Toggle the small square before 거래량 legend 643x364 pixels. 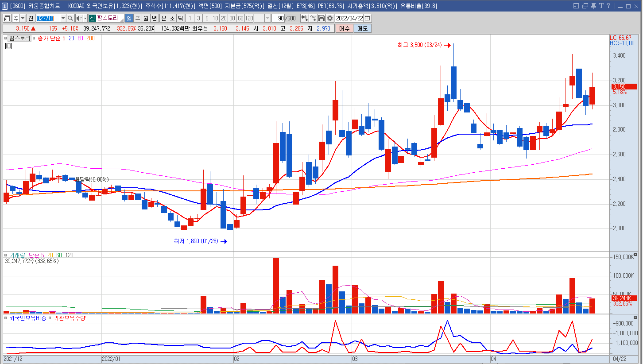[6, 255]
